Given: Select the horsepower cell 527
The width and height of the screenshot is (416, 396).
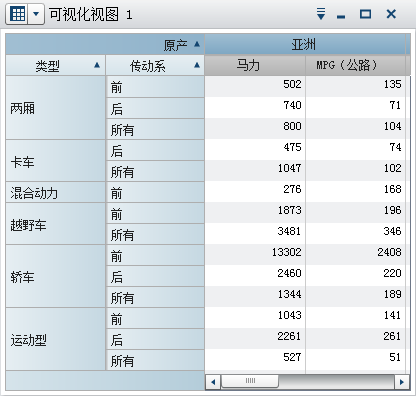Looking at the screenshot, I should [x=255, y=359].
